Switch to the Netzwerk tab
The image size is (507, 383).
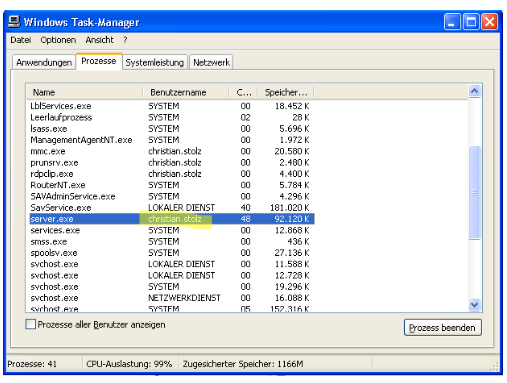211,62
